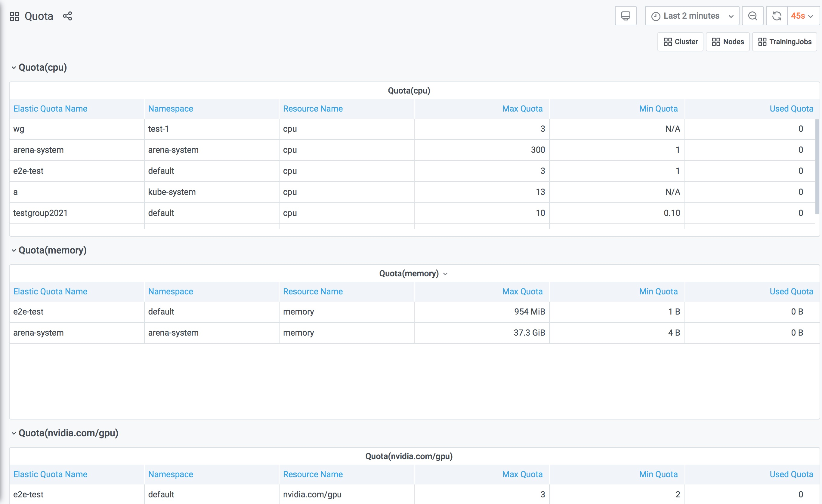This screenshot has width=822, height=504.
Task: Sort the cpu table by Max Quota
Action: click(522, 109)
